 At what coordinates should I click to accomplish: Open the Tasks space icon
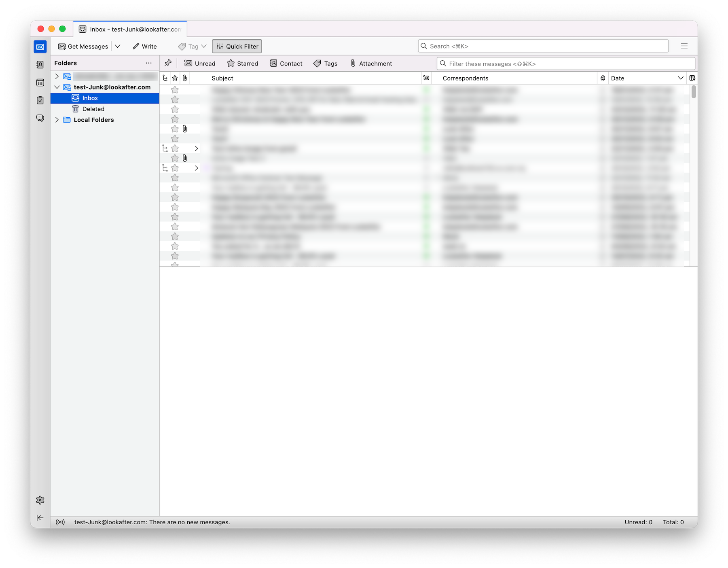pyautogui.click(x=40, y=100)
